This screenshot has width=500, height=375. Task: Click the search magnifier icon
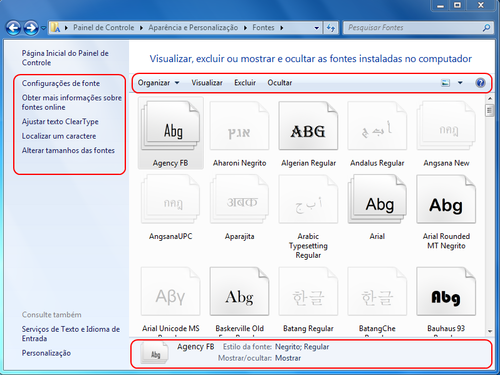[x=486, y=28]
